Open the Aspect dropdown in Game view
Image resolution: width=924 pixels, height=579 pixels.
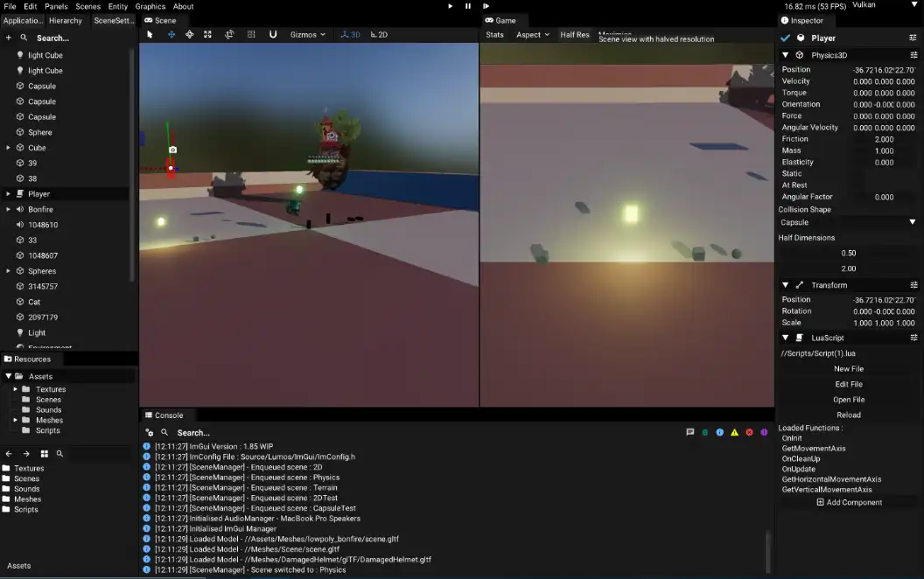click(x=533, y=35)
